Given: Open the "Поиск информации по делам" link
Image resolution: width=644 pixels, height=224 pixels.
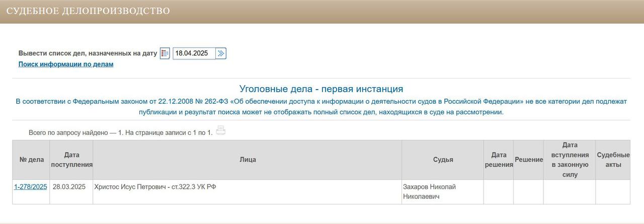Looking at the screenshot, I should pyautogui.click(x=66, y=64).
